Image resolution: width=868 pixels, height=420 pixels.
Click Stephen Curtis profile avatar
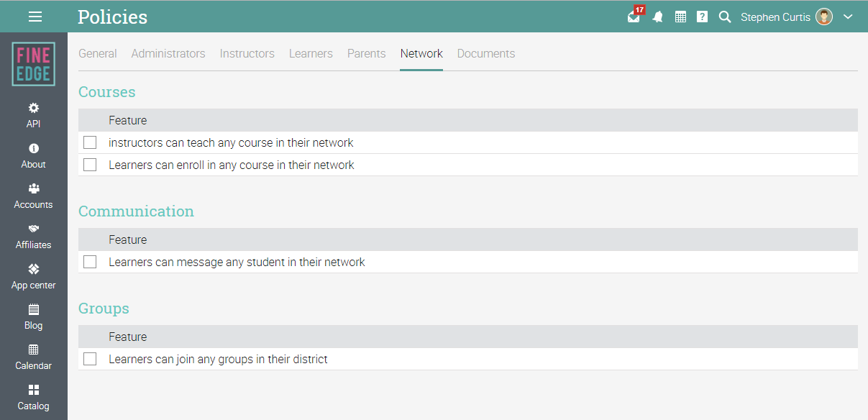point(824,17)
